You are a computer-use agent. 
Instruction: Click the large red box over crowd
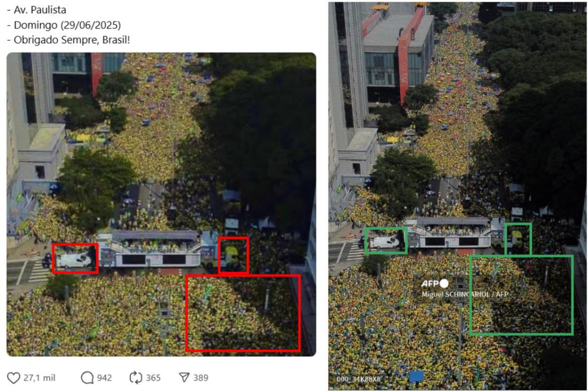243,313
